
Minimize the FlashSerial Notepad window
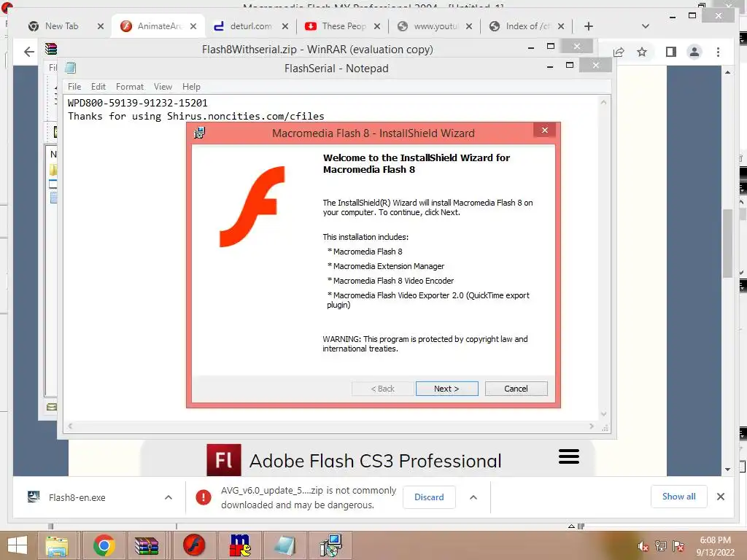click(x=550, y=66)
